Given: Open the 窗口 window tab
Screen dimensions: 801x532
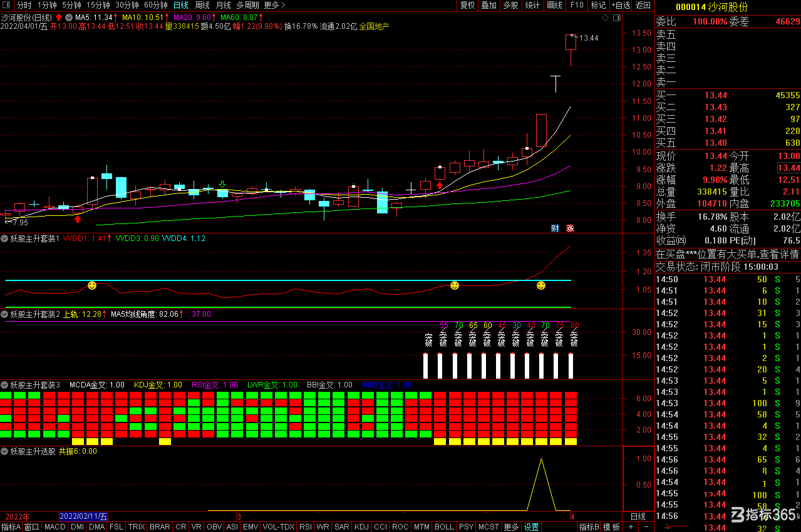Looking at the screenshot, I should coord(32,527).
